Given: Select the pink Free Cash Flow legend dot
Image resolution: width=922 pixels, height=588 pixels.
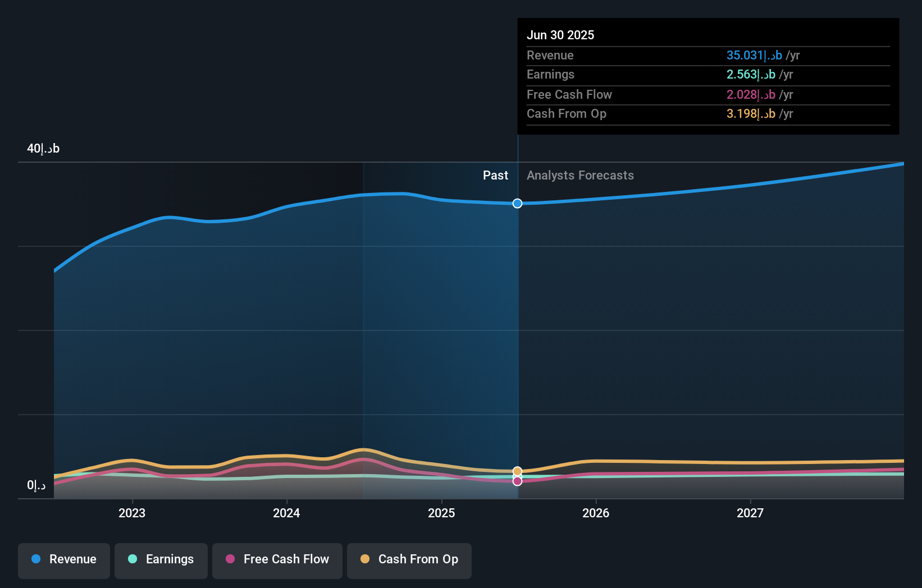Looking at the screenshot, I should [230, 559].
